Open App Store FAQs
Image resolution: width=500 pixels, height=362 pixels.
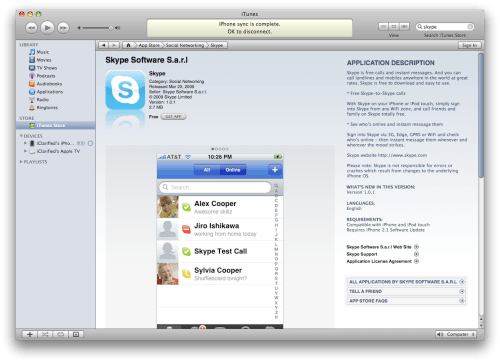point(406,301)
